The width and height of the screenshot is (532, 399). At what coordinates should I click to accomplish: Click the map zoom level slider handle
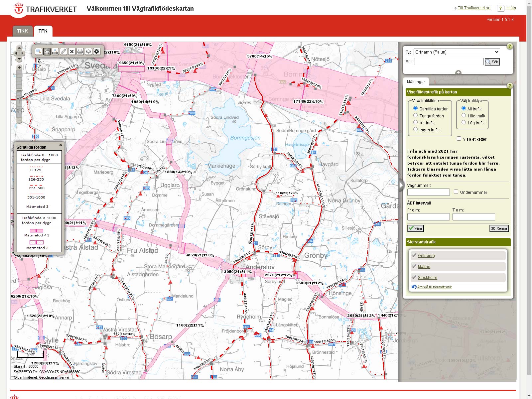[19, 91]
